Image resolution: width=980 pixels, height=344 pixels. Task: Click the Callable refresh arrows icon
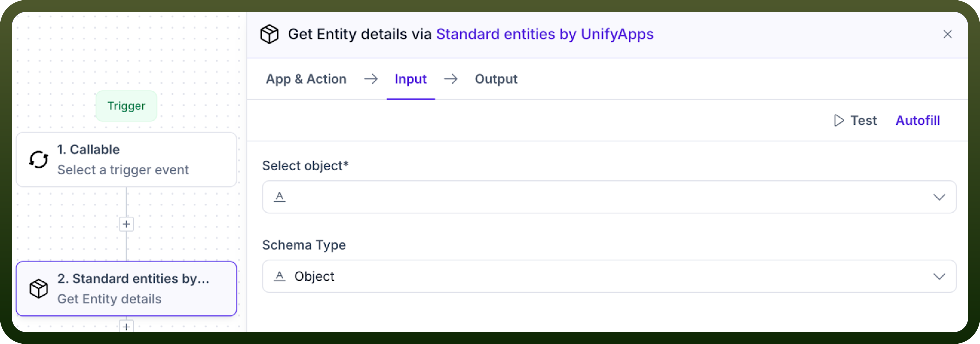pos(39,160)
